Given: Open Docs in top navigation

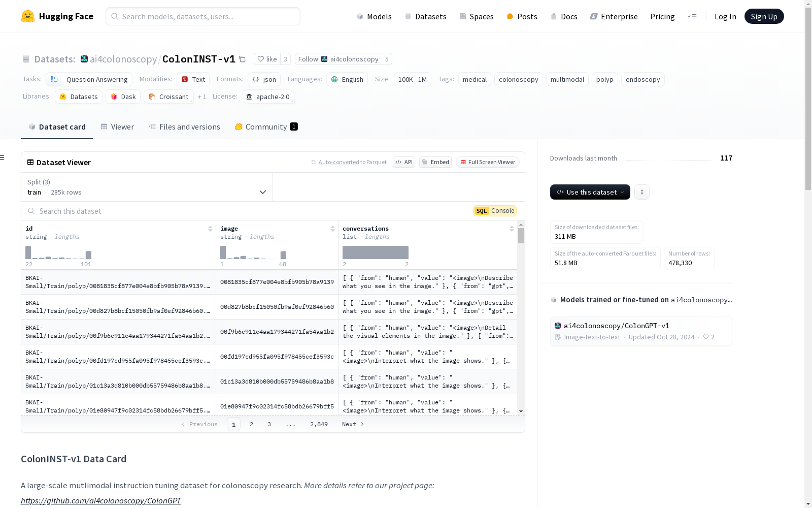Looking at the screenshot, I should [564, 16].
